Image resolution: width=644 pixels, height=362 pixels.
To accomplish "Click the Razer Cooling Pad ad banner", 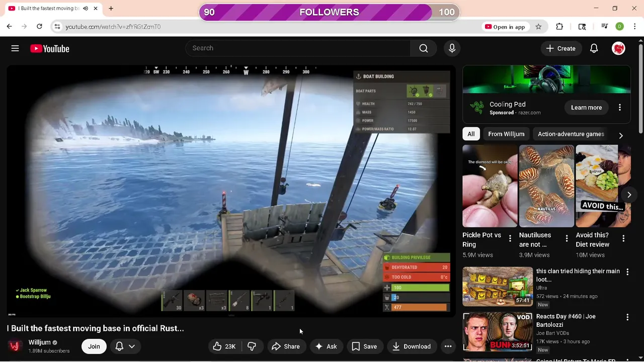I will click(546, 79).
